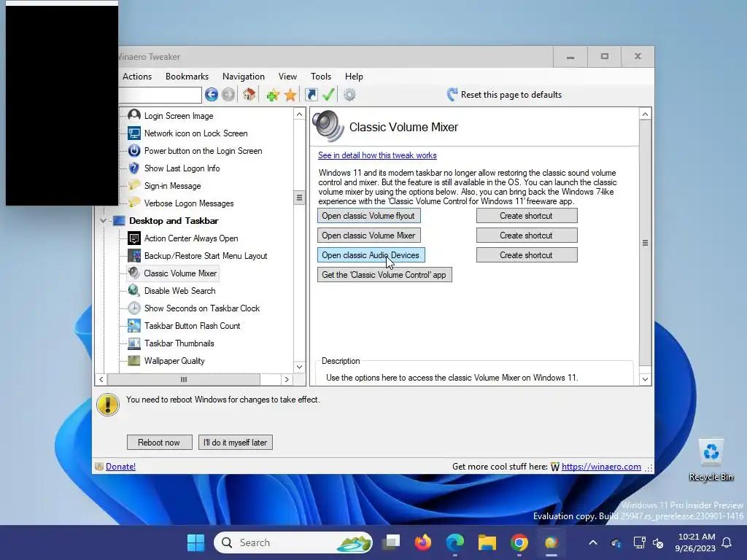Click I'll do it myself later
The image size is (747, 560).
click(x=236, y=443)
